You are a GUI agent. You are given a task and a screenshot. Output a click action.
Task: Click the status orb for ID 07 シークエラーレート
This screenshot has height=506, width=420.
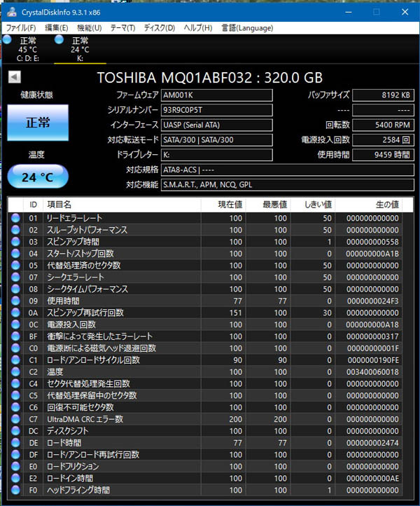tap(15, 278)
